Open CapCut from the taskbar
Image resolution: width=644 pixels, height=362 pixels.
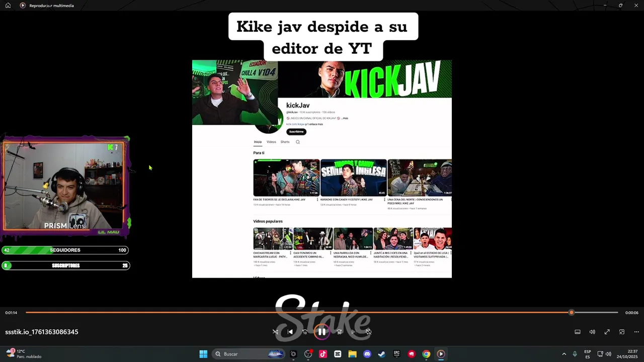click(x=338, y=354)
